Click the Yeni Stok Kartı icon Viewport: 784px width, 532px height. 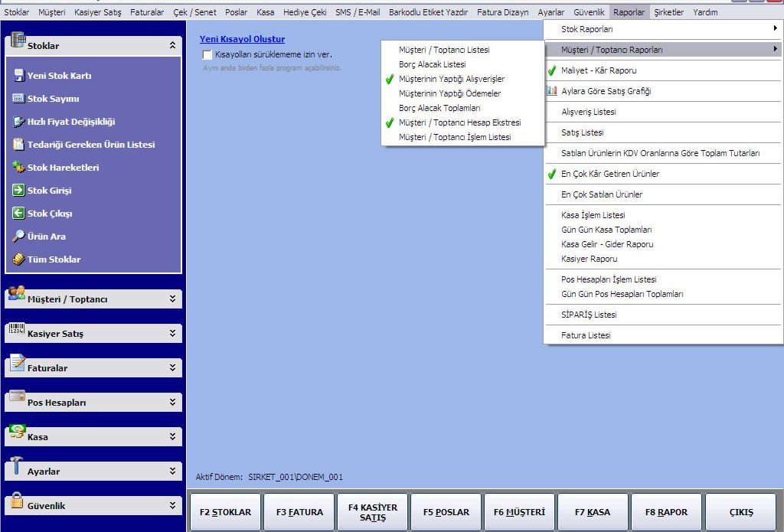(19, 76)
